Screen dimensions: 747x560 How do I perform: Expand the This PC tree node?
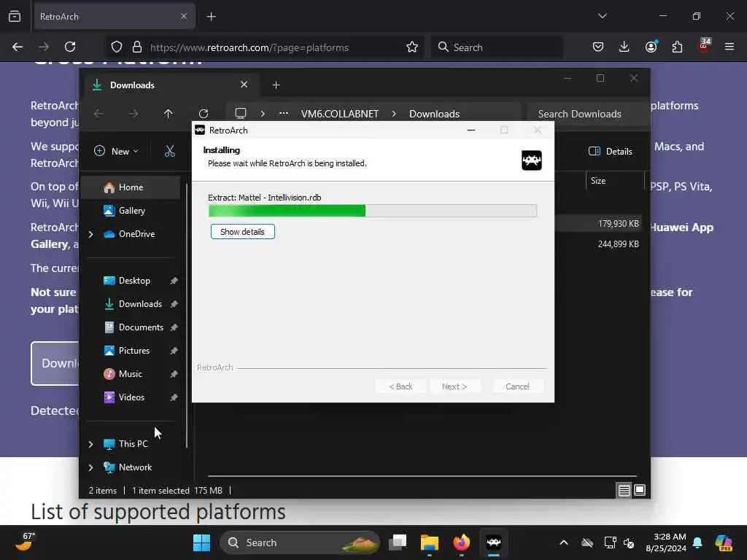click(91, 444)
